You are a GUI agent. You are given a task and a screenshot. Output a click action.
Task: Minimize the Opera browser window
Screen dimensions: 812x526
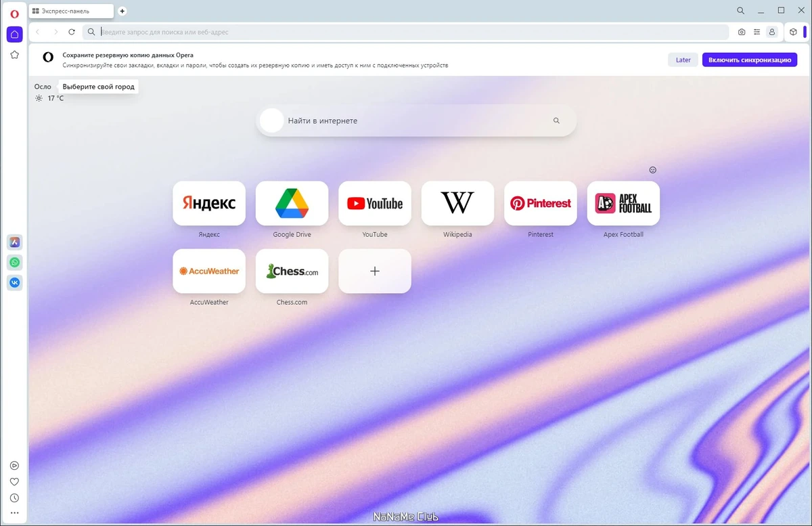point(761,11)
